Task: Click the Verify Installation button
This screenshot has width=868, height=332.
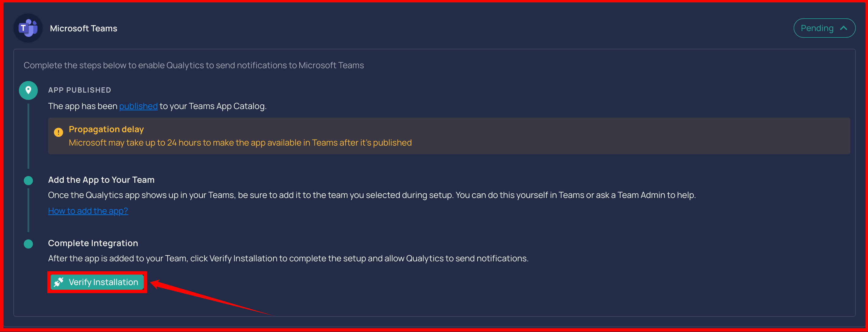Action: click(x=97, y=282)
